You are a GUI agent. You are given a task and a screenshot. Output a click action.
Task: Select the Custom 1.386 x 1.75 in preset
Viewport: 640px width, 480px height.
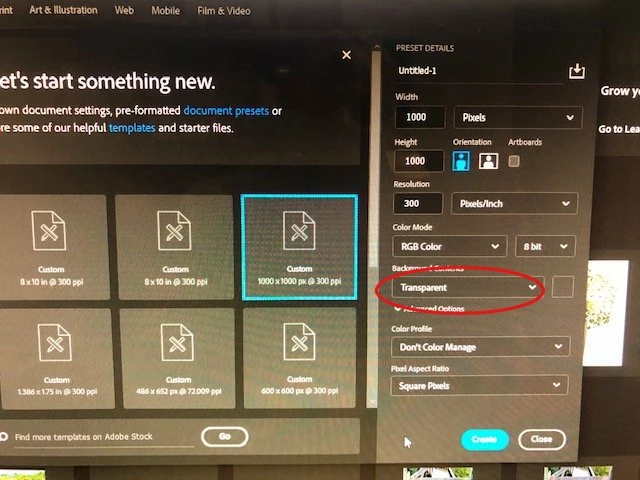click(57, 358)
